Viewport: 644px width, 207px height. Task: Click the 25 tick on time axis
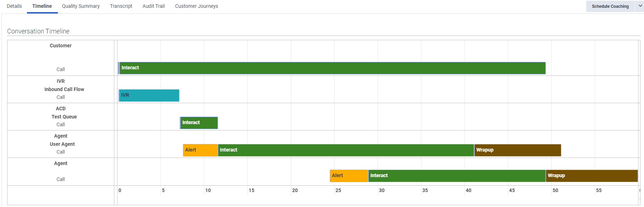tap(338, 190)
